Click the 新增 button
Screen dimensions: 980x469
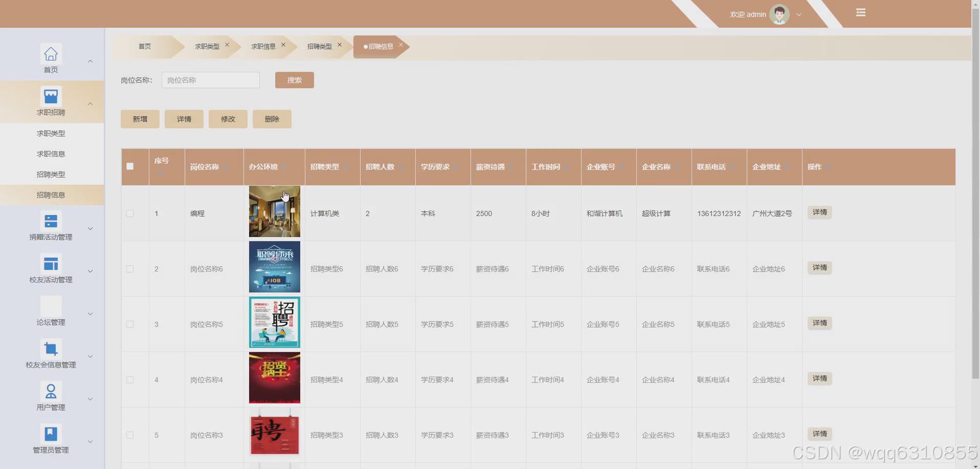coord(140,119)
